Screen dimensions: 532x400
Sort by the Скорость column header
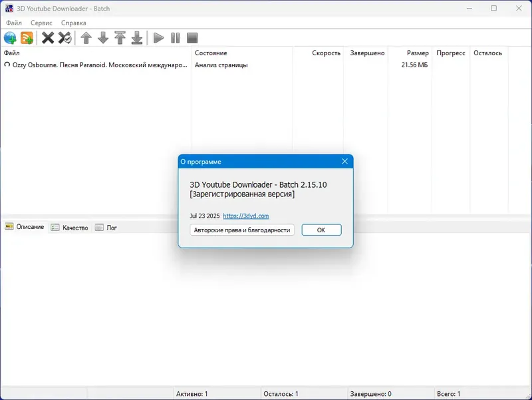[x=318, y=53]
